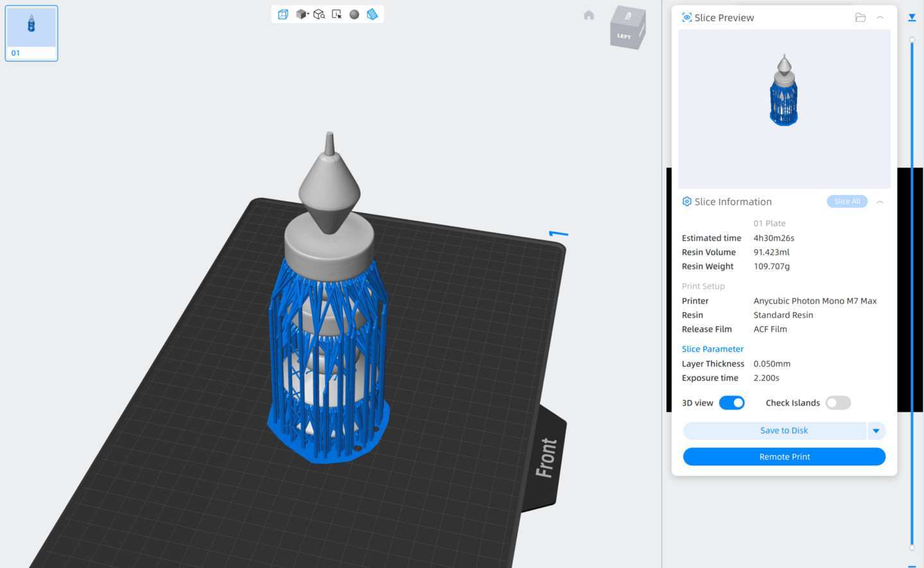Click the LEFT face of view cube
This screenshot has width=924, height=568.
[x=624, y=36]
